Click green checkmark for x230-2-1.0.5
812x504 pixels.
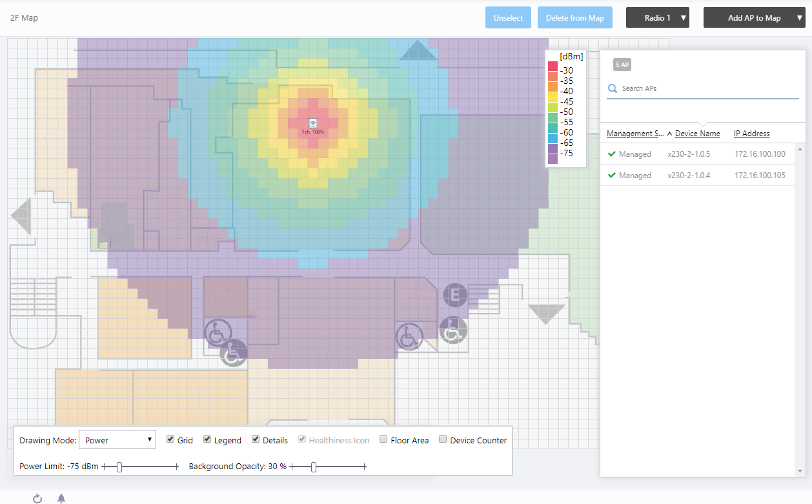point(611,154)
